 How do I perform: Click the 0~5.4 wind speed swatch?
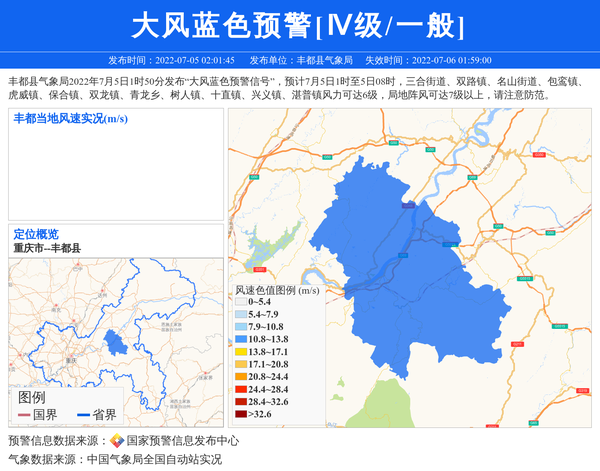click(x=240, y=301)
